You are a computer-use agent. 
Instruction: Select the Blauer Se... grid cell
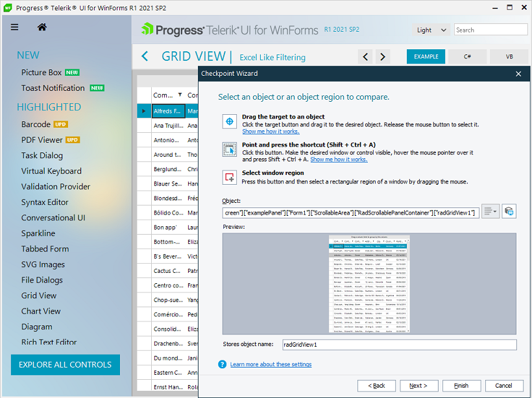click(168, 183)
